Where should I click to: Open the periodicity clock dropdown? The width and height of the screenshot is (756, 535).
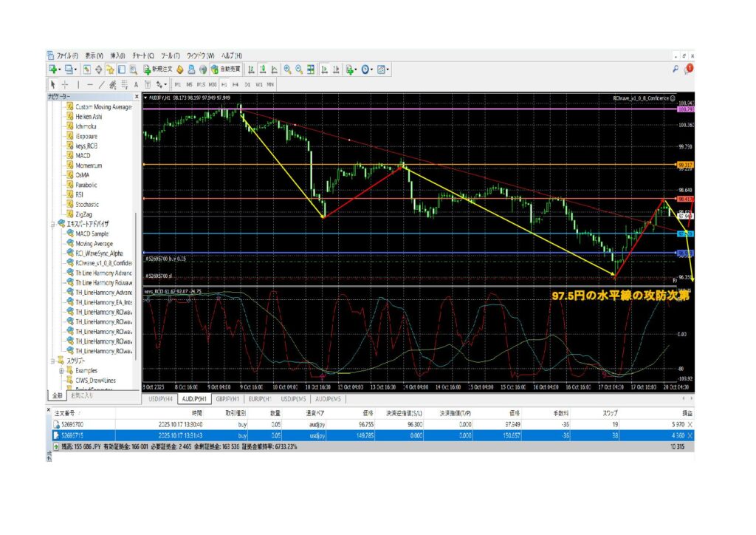[x=367, y=69]
